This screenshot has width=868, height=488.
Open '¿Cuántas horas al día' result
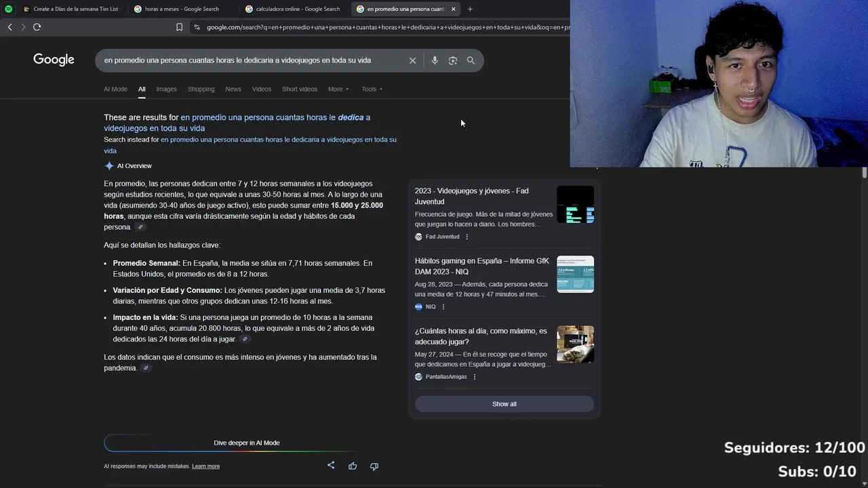tap(481, 336)
